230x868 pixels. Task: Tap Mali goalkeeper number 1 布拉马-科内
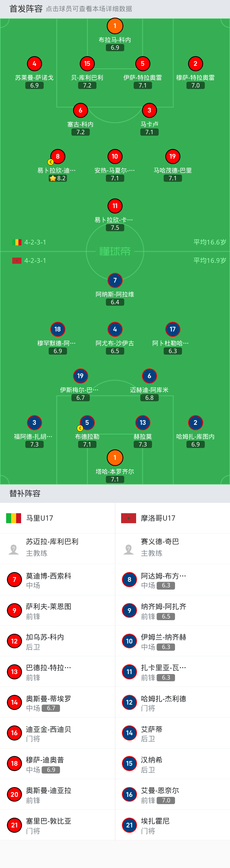tap(115, 26)
